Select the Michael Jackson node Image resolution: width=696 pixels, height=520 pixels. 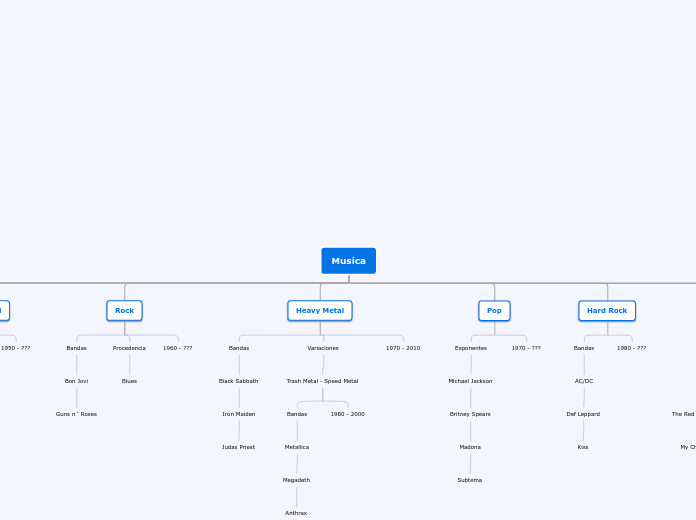[471, 381]
